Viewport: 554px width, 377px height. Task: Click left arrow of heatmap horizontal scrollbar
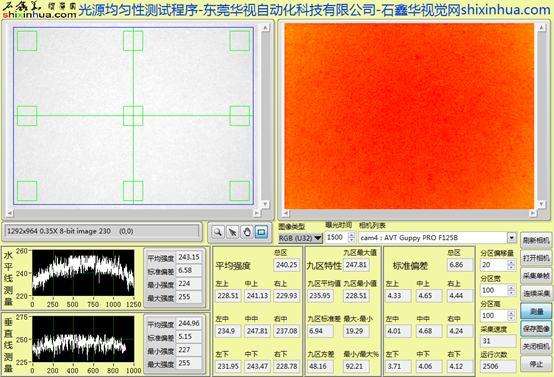(286, 213)
